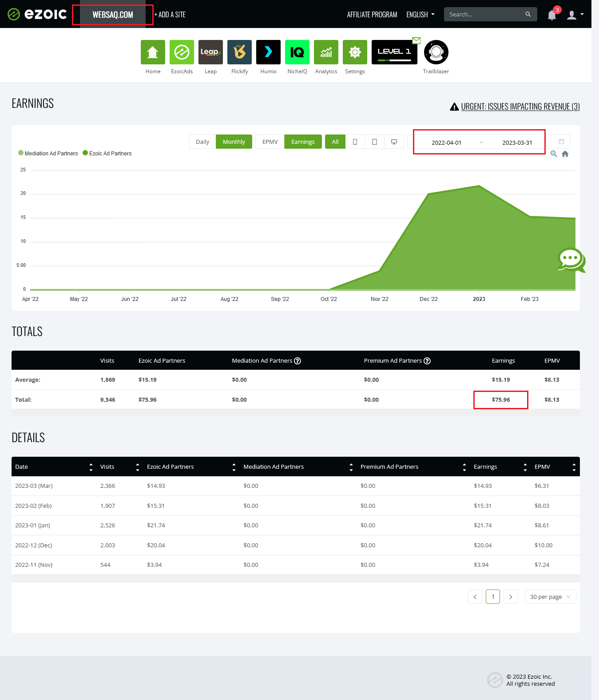The height and width of the screenshot is (700, 599).
Task: Open the Settings gear icon
Action: tap(355, 52)
